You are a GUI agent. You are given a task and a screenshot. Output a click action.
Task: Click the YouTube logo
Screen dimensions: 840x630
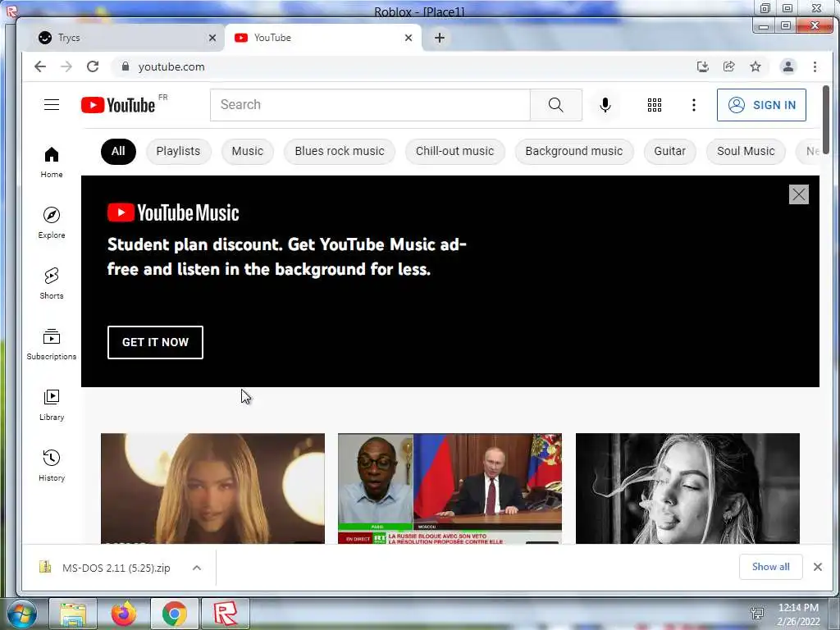point(118,105)
